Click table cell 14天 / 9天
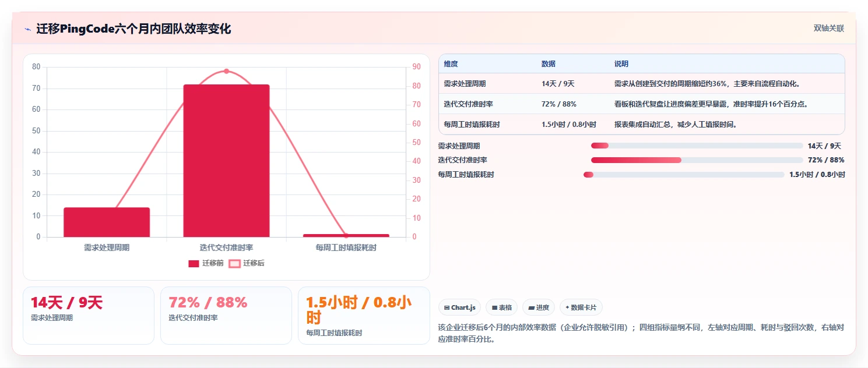 [x=558, y=84]
